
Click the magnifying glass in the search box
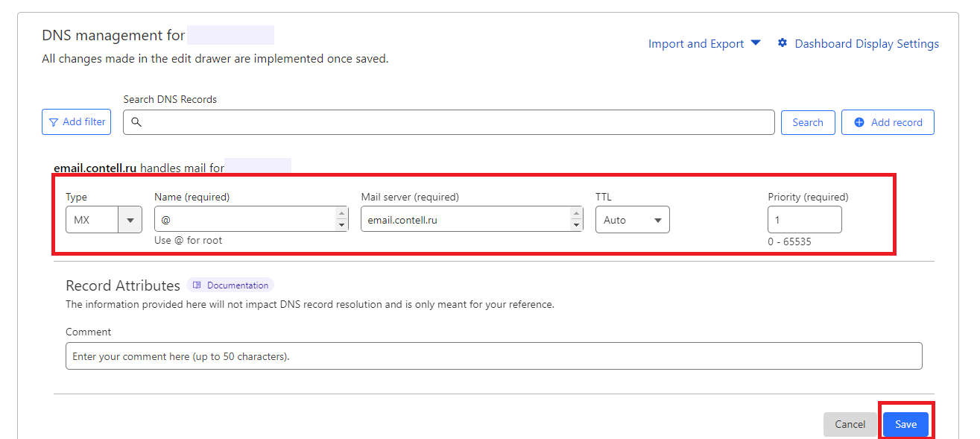pos(136,121)
